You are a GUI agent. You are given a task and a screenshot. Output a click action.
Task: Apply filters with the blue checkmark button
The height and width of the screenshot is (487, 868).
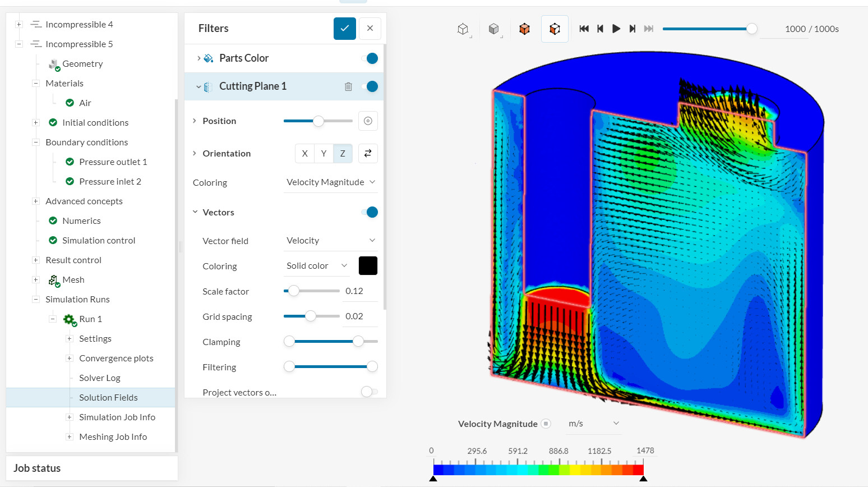345,29
